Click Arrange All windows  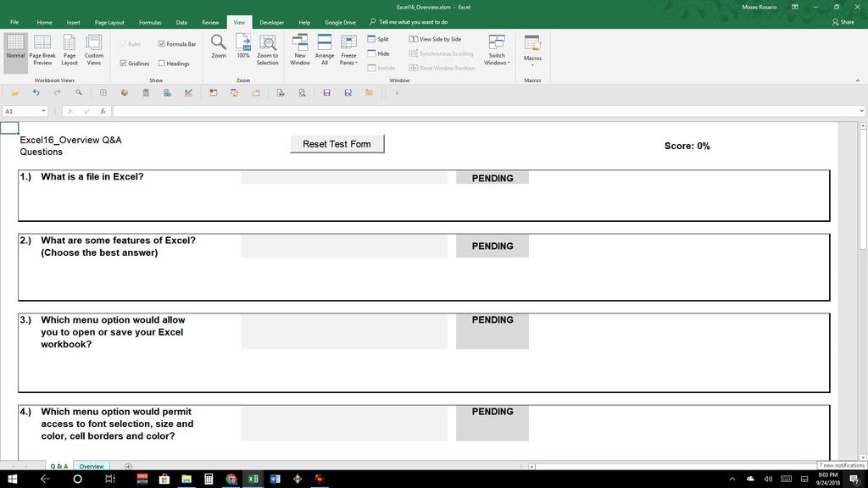click(x=325, y=50)
